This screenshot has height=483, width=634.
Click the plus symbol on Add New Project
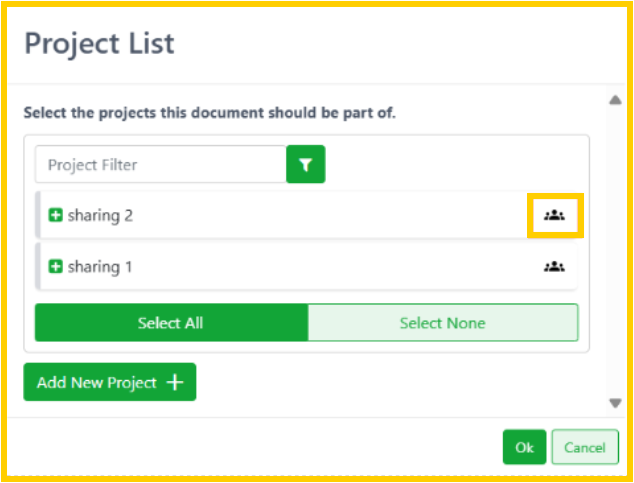point(175,382)
